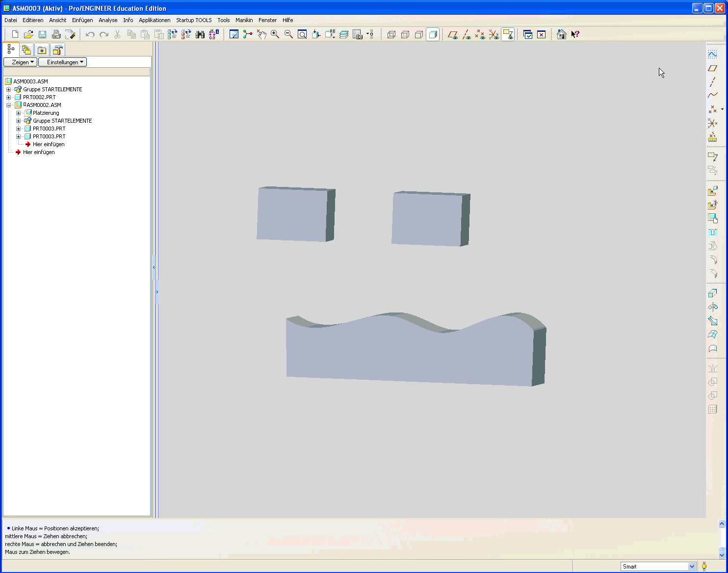Collapse the navigator panel with sash arrow
The width and height of the screenshot is (728, 573).
click(154, 267)
